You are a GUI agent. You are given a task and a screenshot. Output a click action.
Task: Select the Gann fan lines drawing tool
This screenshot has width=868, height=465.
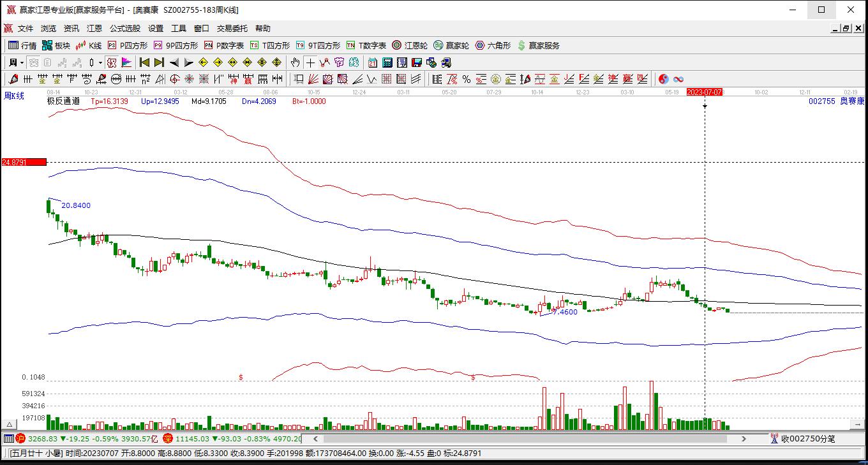[x=313, y=79]
